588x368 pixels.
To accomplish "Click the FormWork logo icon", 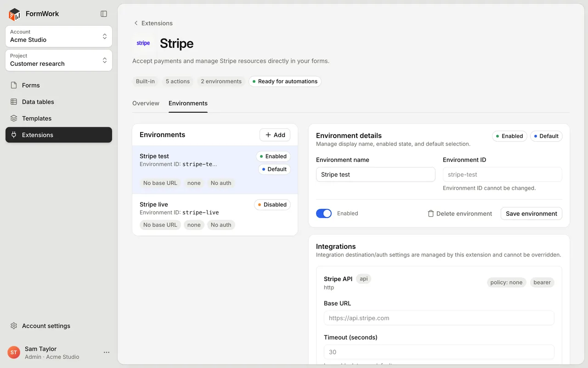I will 15,14.
